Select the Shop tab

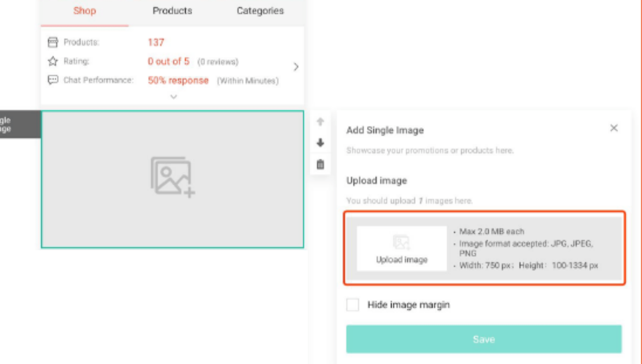click(85, 11)
